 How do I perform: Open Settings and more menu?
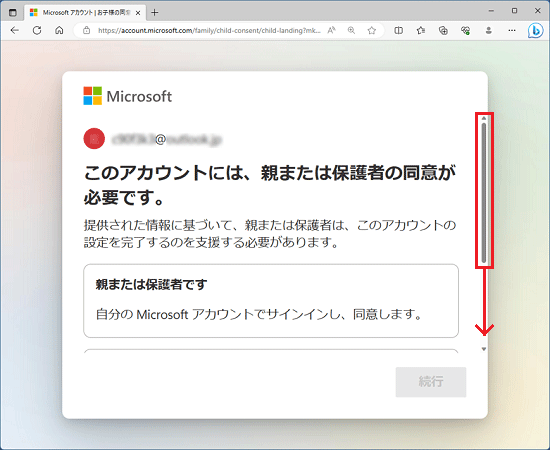pos(512,31)
